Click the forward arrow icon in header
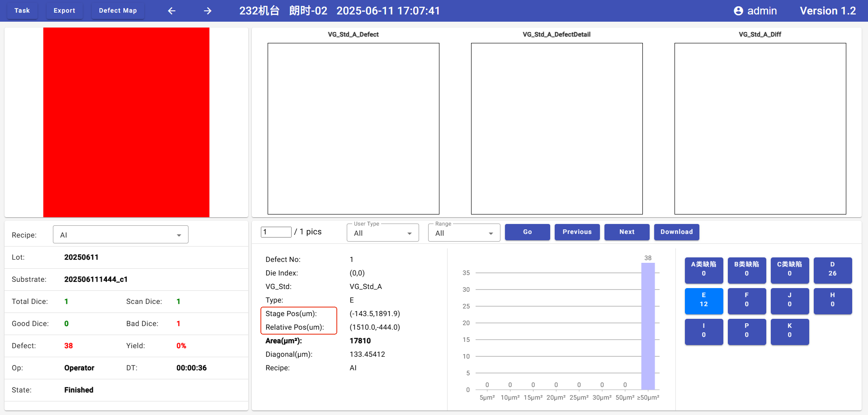The height and width of the screenshot is (415, 868). [x=208, y=11]
